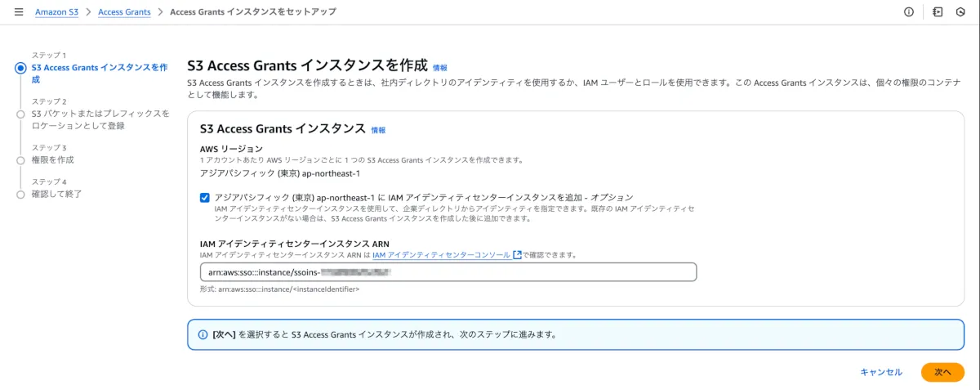Click 情報 link next to the page title

pyautogui.click(x=440, y=68)
